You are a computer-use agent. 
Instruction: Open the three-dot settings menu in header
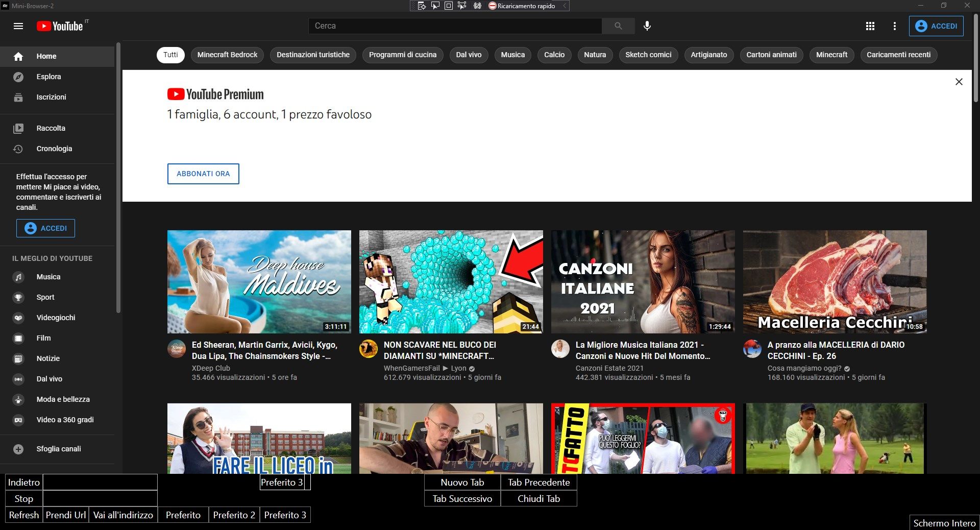coord(894,26)
